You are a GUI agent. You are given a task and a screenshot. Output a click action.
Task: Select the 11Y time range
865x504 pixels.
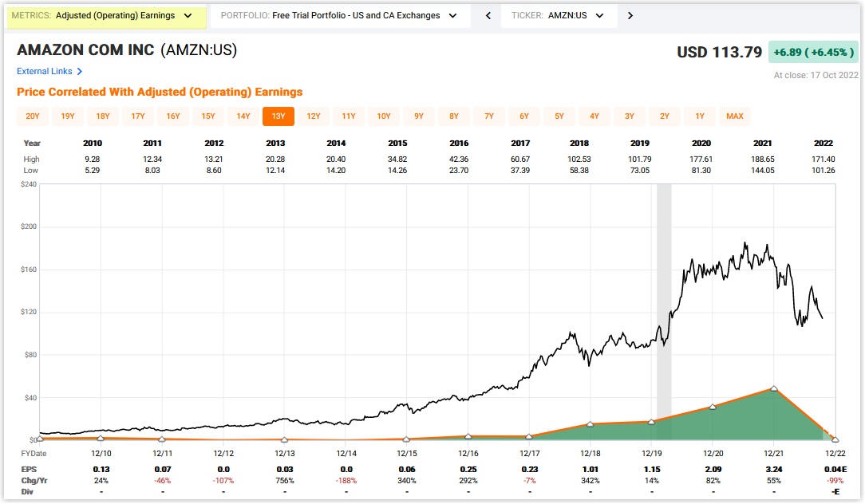[x=349, y=116]
